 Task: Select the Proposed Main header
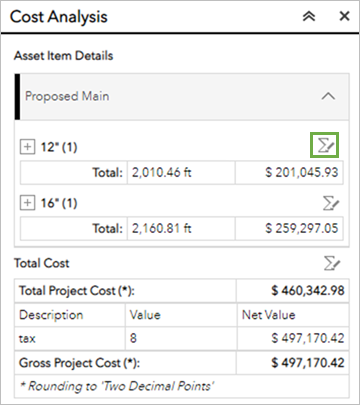click(x=182, y=97)
